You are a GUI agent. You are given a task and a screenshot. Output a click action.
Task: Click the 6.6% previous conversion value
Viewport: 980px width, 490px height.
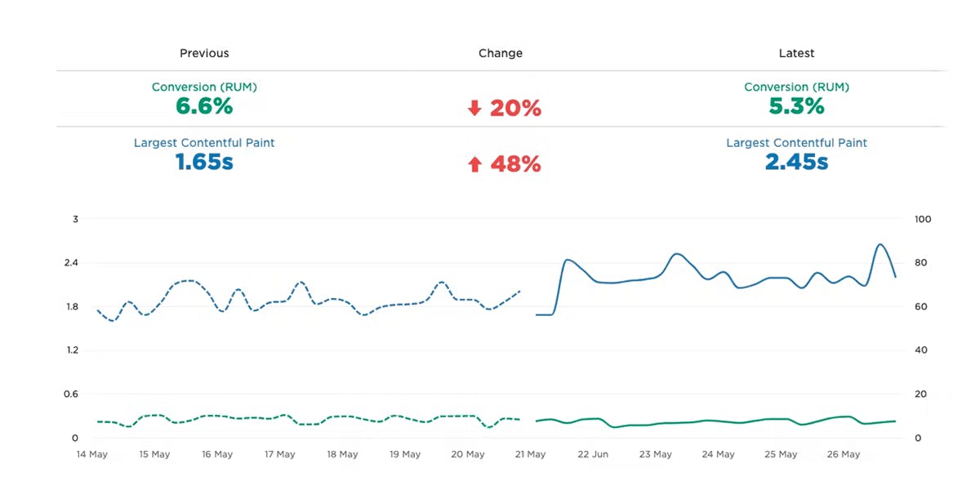coord(204,106)
